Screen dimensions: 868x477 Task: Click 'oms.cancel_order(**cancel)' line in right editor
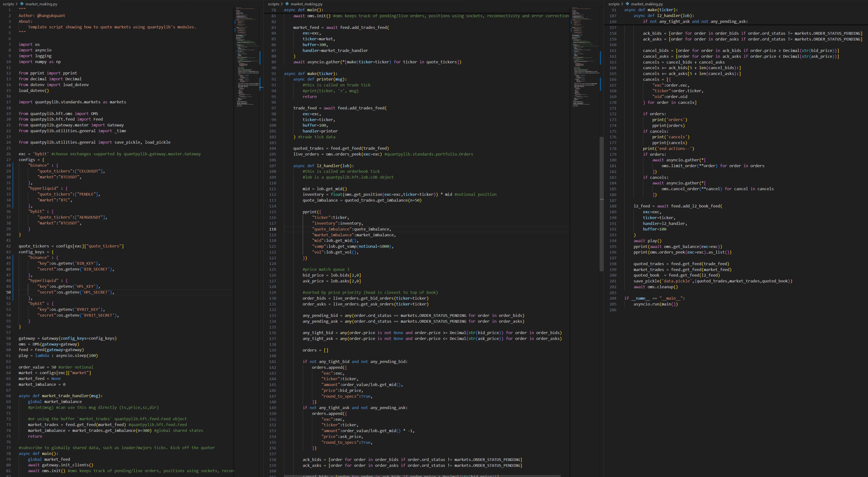click(718, 189)
